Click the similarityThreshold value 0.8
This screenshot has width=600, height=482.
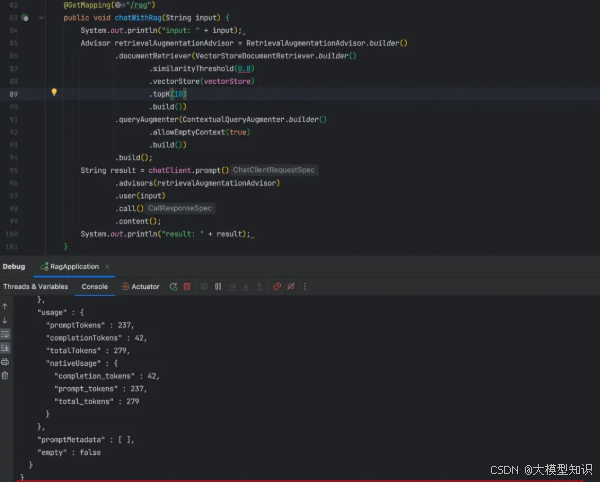click(x=244, y=68)
